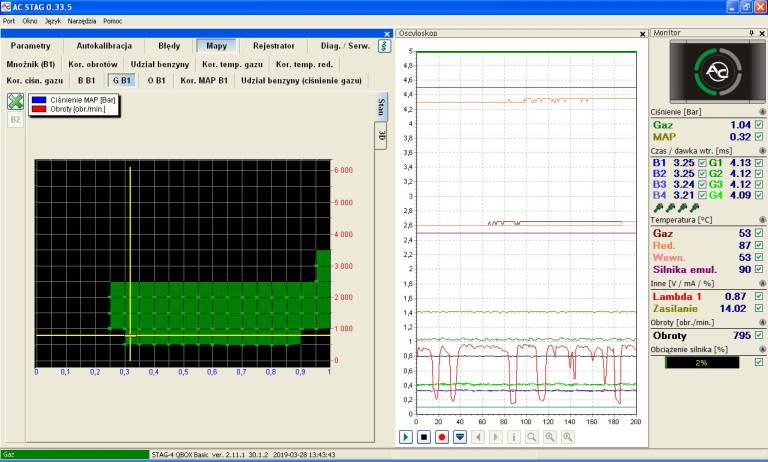The width and height of the screenshot is (768, 462).
Task: Click the greyed next-frame arrow in oscilloscope
Action: pos(496,437)
